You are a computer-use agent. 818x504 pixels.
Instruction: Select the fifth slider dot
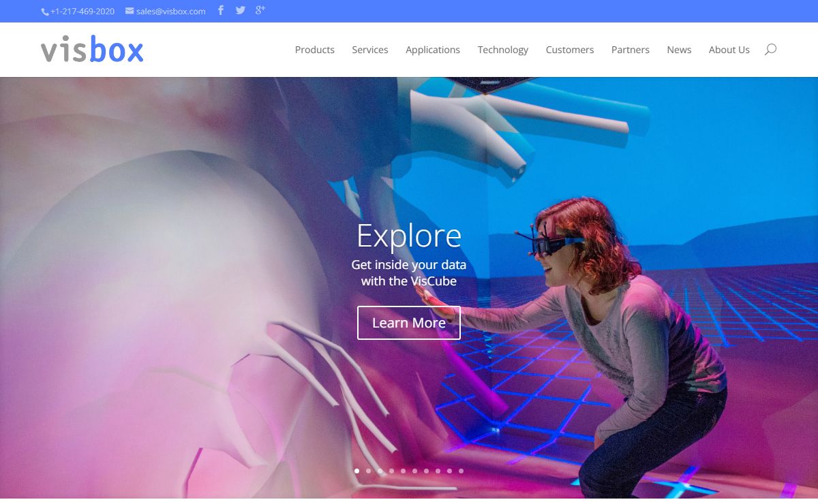(403, 471)
